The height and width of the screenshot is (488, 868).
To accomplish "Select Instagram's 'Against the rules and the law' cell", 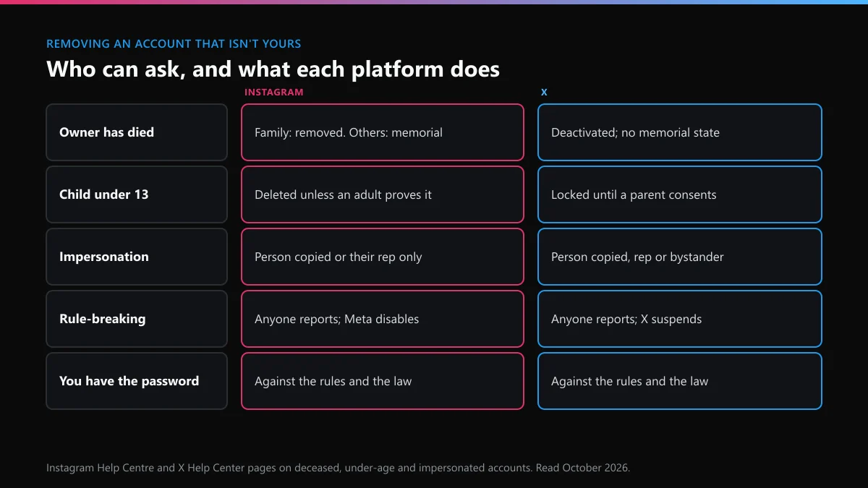I will [x=383, y=381].
